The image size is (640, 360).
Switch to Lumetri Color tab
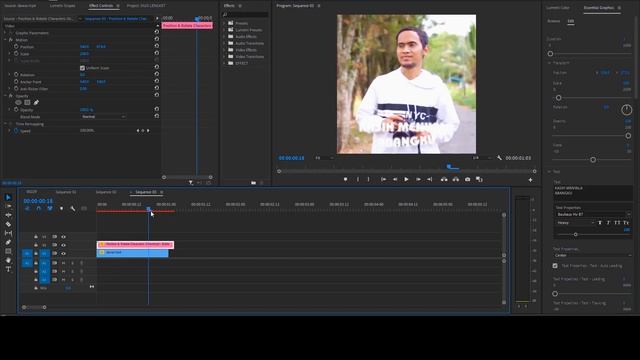(558, 7)
